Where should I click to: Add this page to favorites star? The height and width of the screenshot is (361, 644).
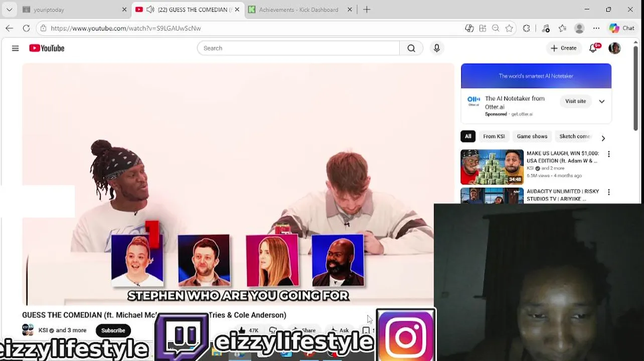(509, 28)
